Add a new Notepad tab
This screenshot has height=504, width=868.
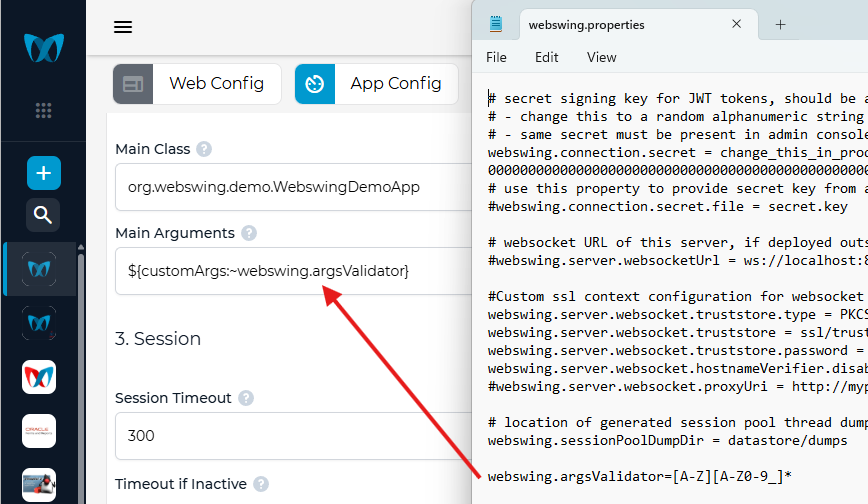781,24
